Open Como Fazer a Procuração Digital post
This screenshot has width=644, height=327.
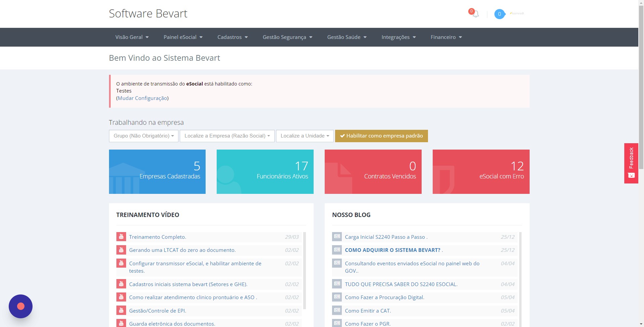click(x=384, y=297)
